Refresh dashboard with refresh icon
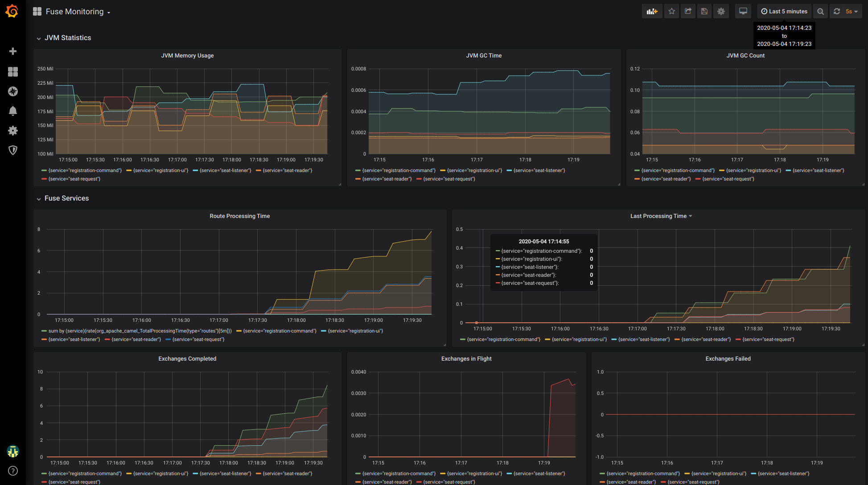 click(837, 11)
